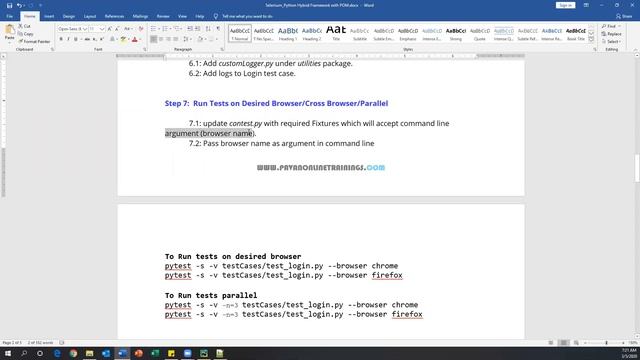The height and width of the screenshot is (360, 640).
Task: Open Line and Paragraph Spacing dropdown
Action: coord(186,39)
